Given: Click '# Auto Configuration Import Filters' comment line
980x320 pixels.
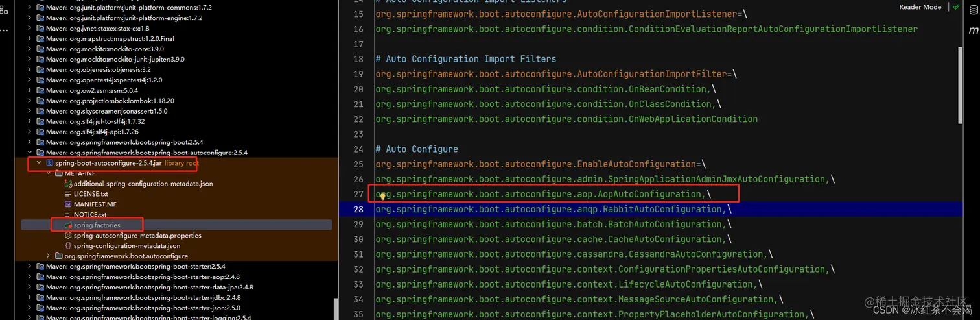Looking at the screenshot, I should 466,59.
